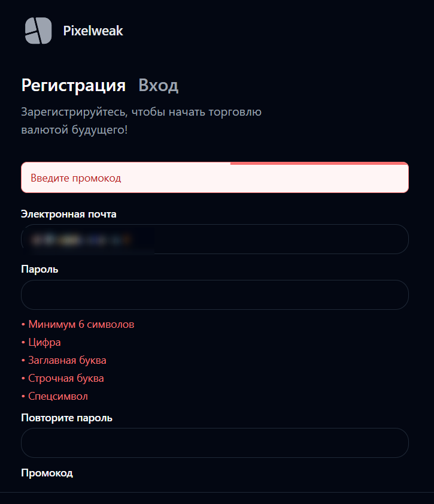Click the Заглавная буква requirement

67,360
